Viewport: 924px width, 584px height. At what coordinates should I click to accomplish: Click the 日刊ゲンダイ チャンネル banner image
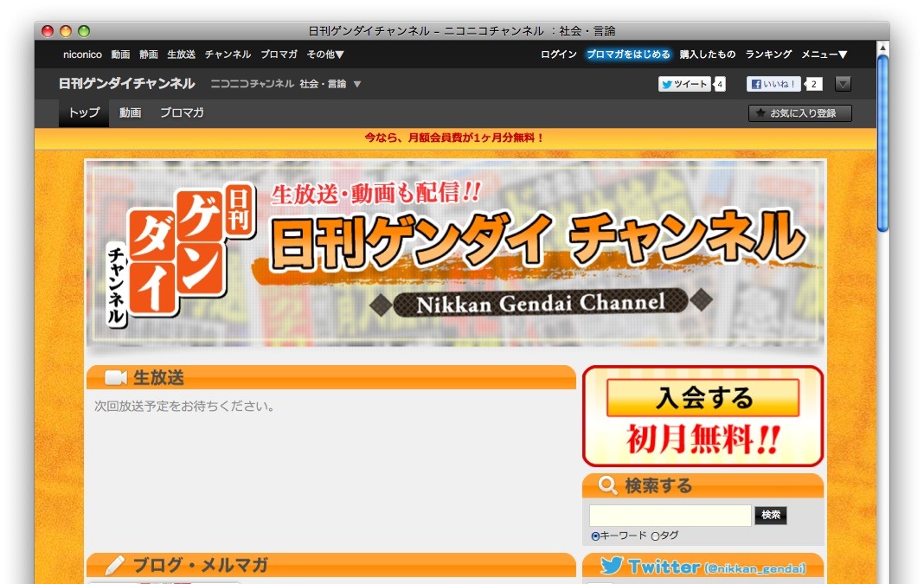[x=455, y=253]
